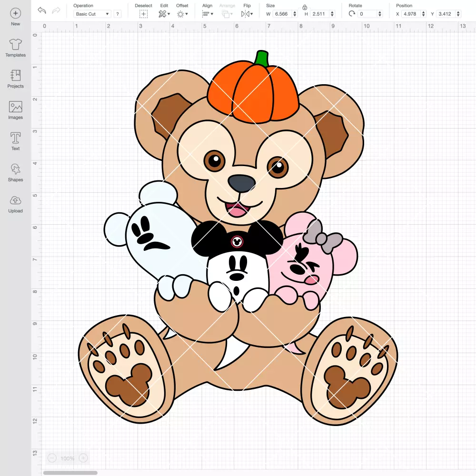The image size is (476, 476).
Task: Zoom in with the plus button
Action: (x=83, y=458)
